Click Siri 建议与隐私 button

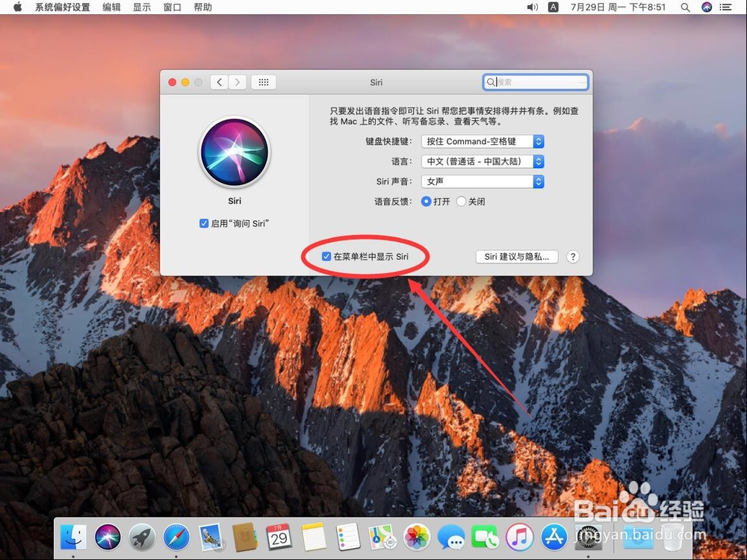click(517, 257)
